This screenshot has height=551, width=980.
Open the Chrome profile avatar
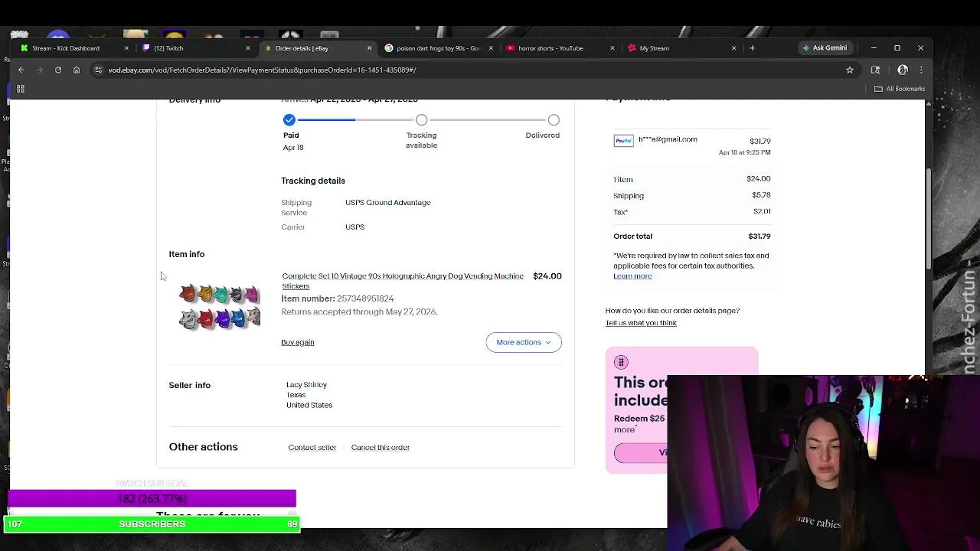(x=903, y=70)
